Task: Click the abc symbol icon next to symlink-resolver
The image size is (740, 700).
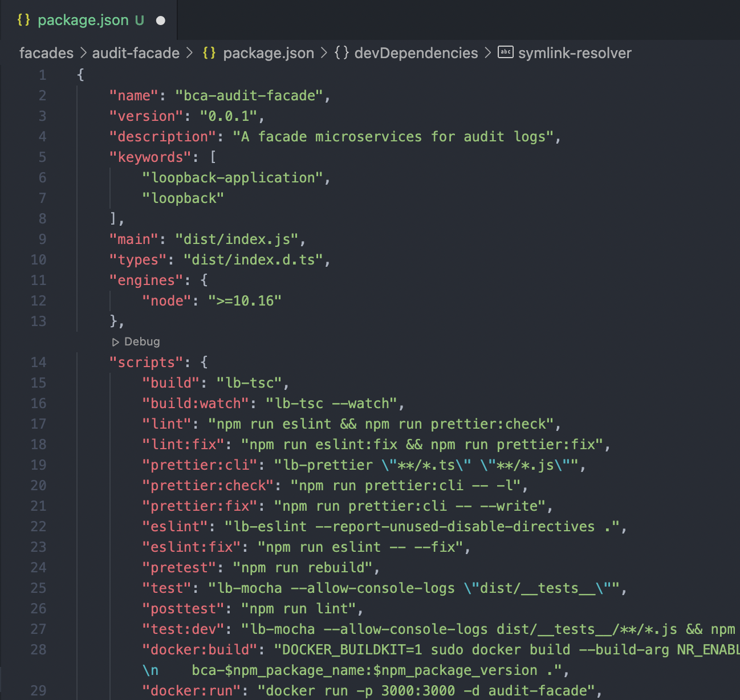Action: pos(504,52)
